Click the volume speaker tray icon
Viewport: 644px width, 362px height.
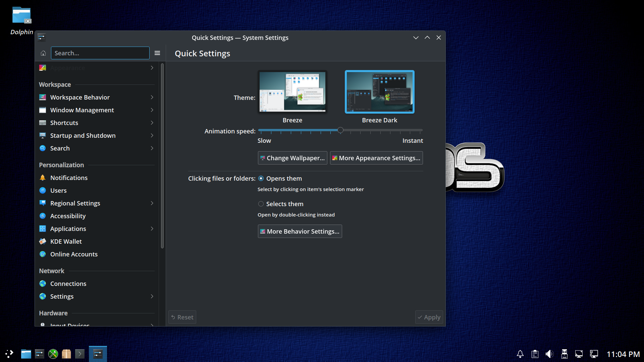pos(549,354)
